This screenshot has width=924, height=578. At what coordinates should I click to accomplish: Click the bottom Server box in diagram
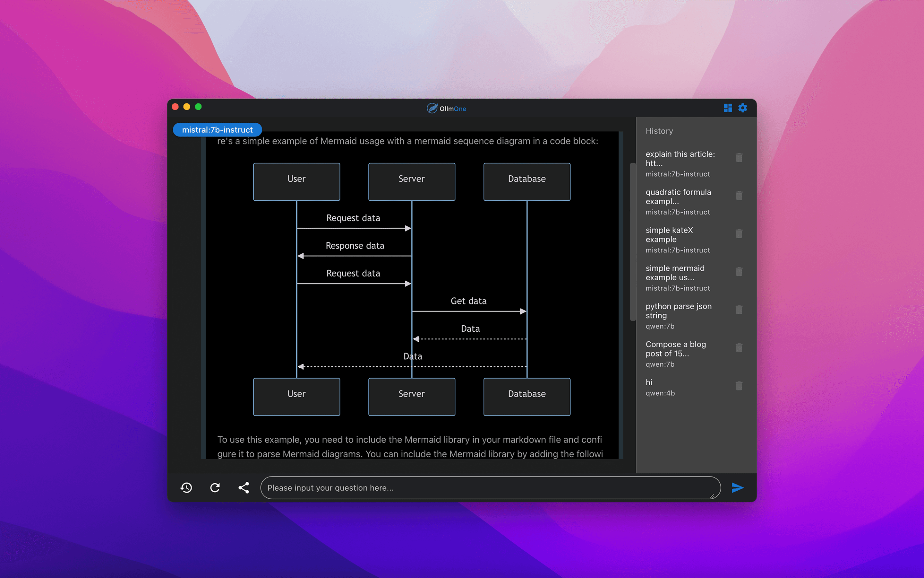[412, 397]
